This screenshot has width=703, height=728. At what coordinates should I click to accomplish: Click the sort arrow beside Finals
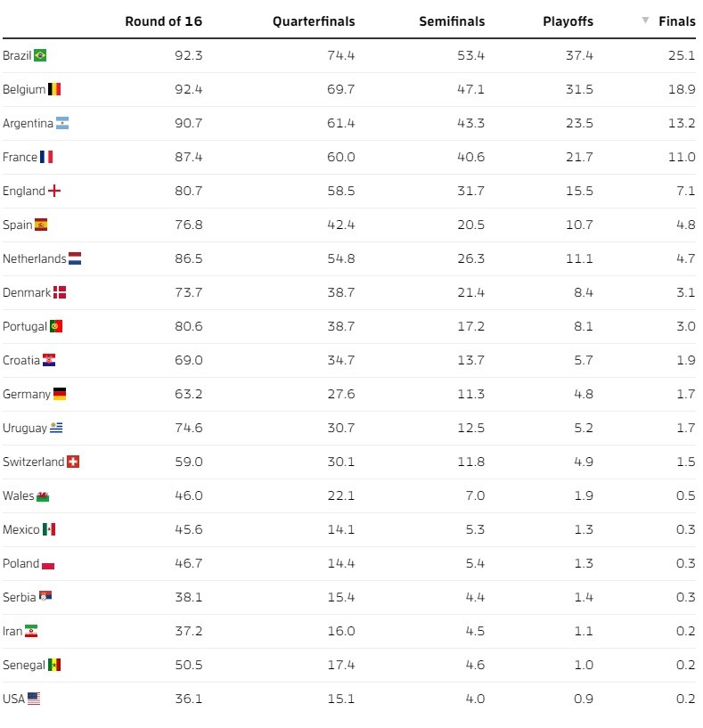pyautogui.click(x=645, y=20)
